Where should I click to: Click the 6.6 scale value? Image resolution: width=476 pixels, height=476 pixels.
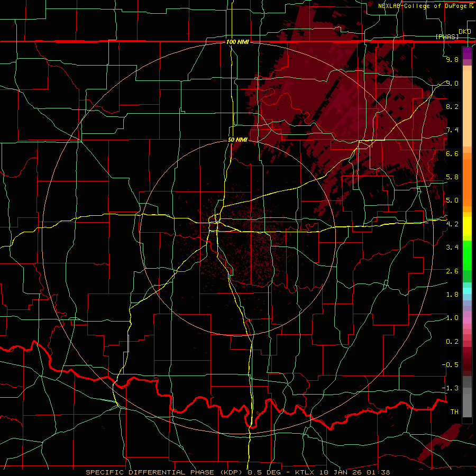tap(452, 153)
